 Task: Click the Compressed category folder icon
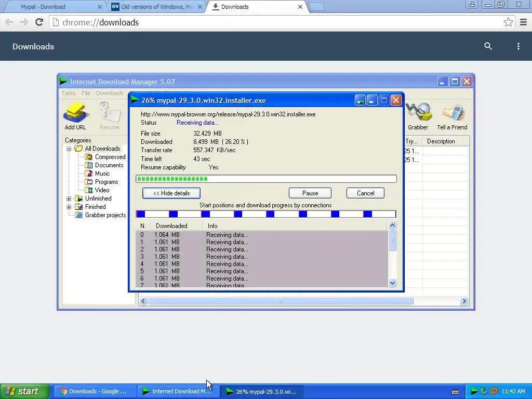88,157
